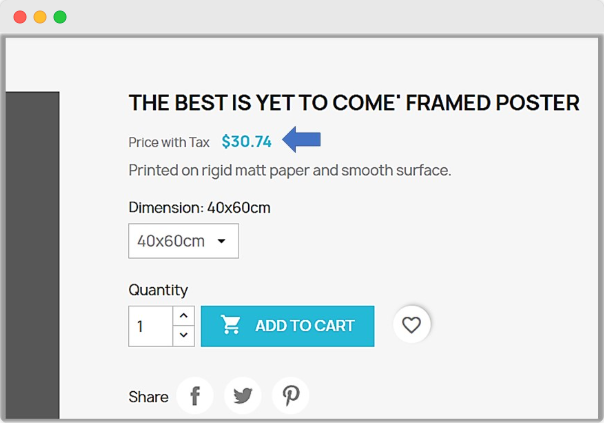Click the blue arrow pointing at price
This screenshot has width=604, height=423.
pos(302,140)
